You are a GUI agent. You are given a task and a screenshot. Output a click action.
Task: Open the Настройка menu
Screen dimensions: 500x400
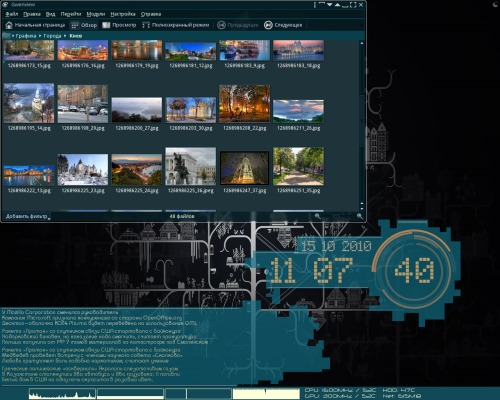coord(123,14)
